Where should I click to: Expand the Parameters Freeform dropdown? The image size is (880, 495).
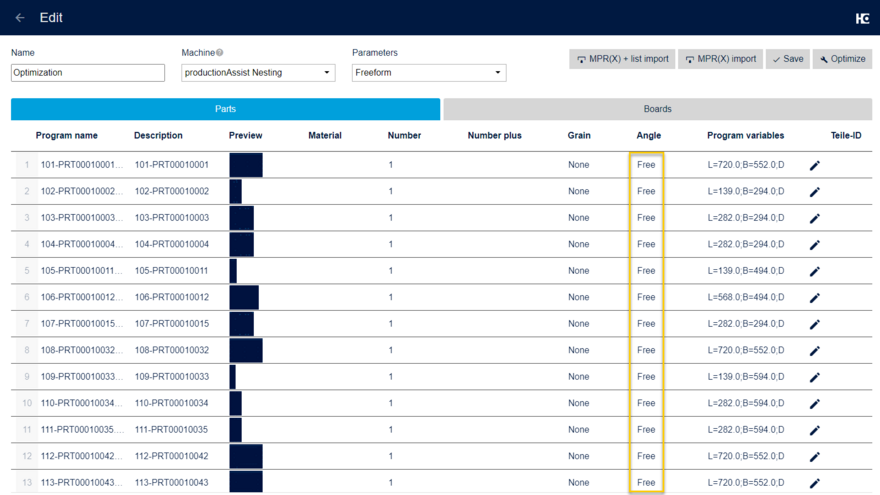(x=429, y=73)
